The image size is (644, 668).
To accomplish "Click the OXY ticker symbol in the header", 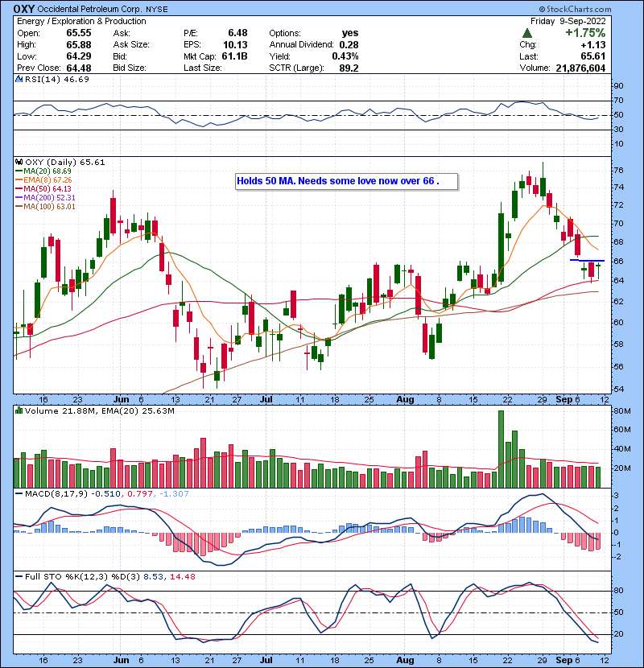I will 24,9.
